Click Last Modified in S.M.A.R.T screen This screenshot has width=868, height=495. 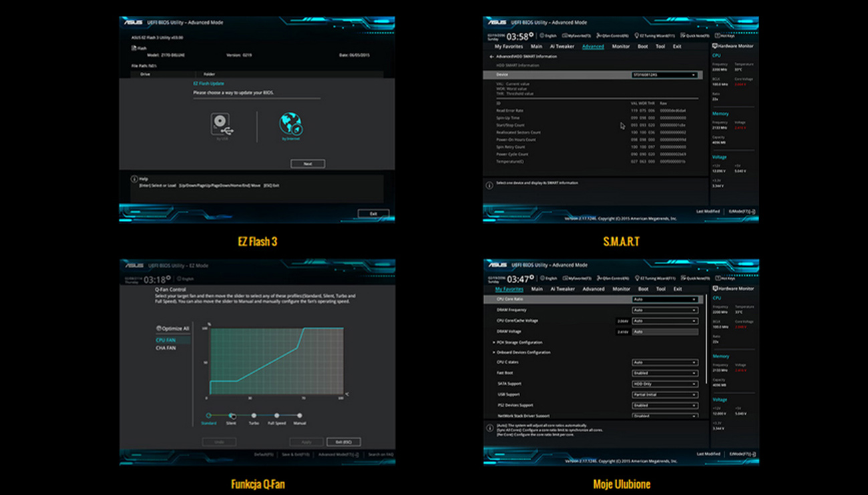point(708,211)
